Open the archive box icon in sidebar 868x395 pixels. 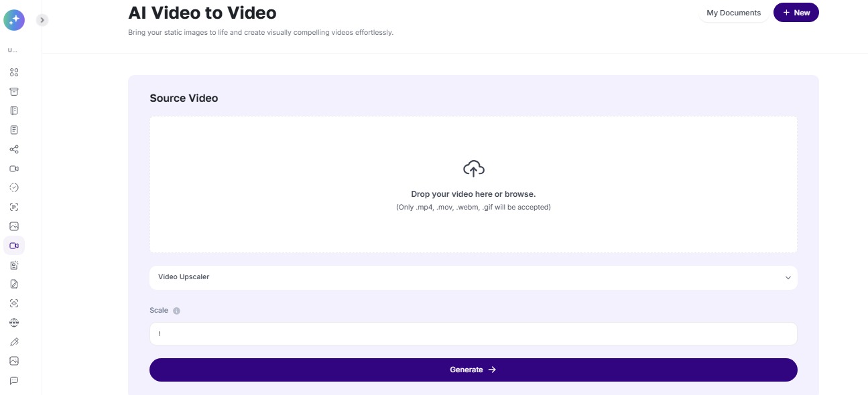coord(14,91)
